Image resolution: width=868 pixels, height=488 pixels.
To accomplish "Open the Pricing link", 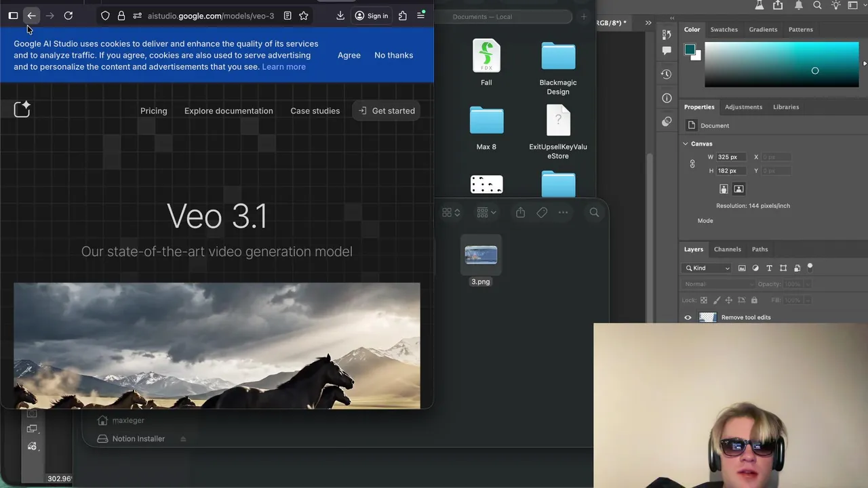I will 153,110.
